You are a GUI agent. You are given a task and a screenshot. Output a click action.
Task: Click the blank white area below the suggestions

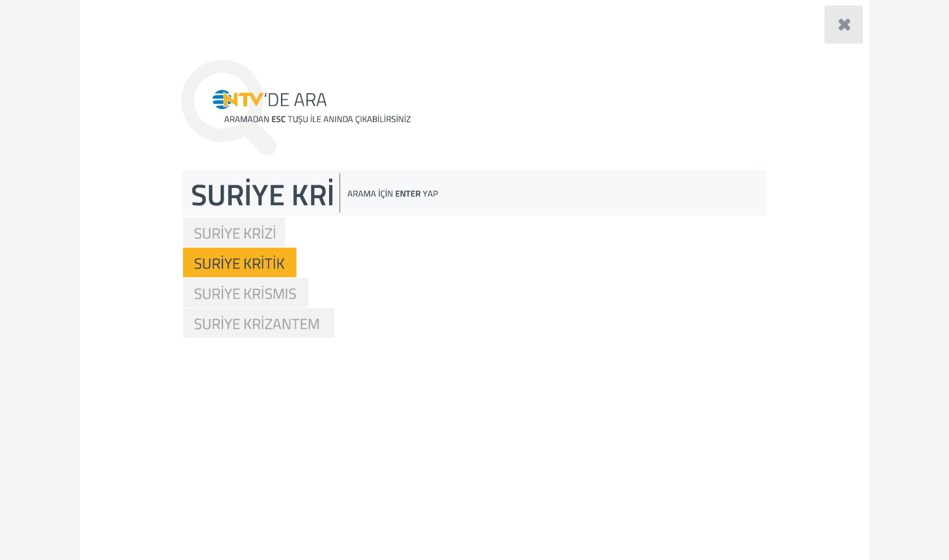[473, 444]
